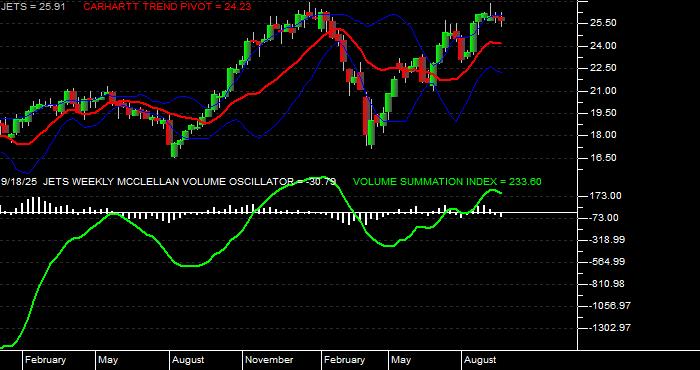Click the first August timeline label

pyautogui.click(x=188, y=360)
